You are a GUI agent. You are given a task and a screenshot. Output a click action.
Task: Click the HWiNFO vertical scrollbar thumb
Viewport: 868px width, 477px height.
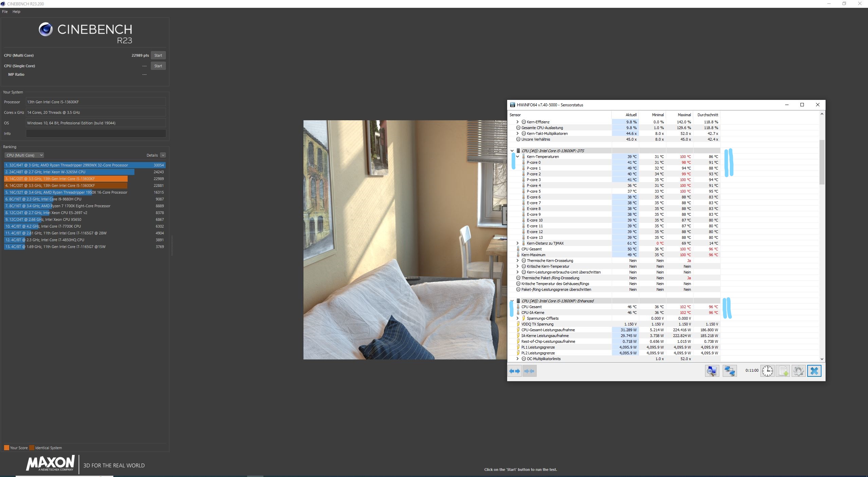pyautogui.click(x=821, y=162)
